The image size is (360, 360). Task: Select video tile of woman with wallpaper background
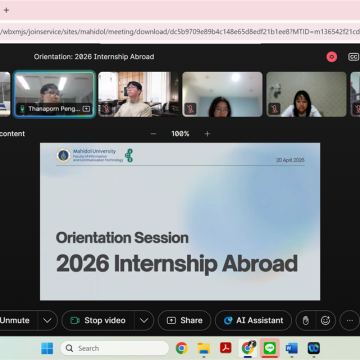click(306, 94)
